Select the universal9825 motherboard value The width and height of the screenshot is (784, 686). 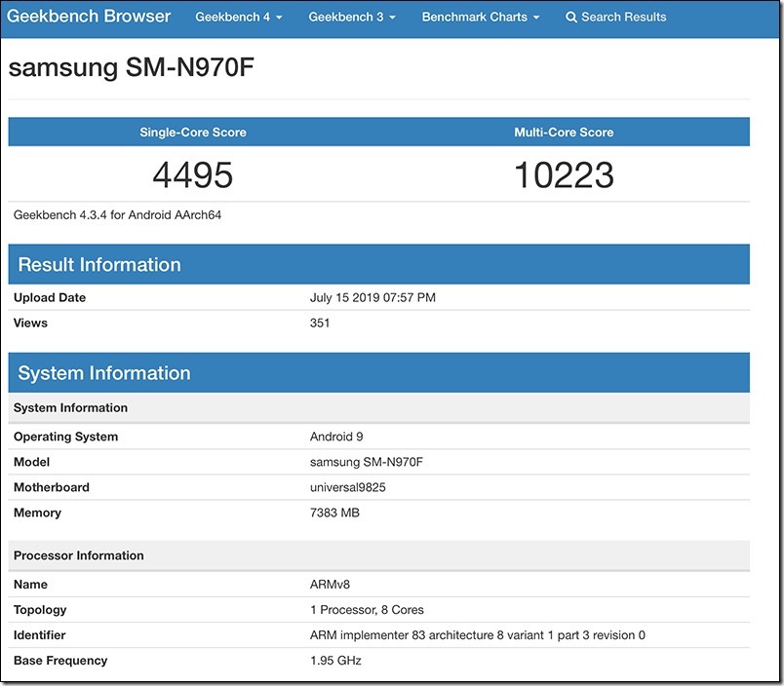coord(347,487)
